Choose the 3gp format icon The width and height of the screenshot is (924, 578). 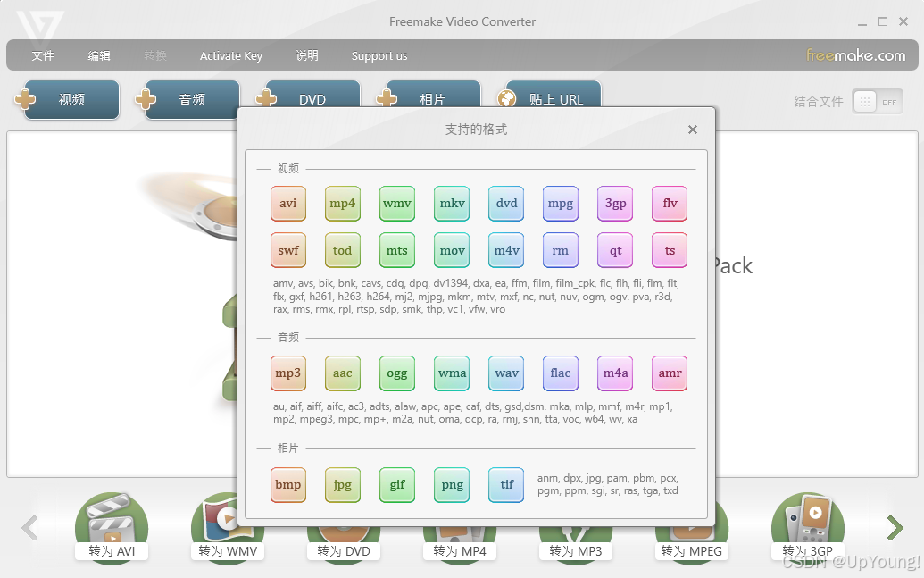(615, 204)
